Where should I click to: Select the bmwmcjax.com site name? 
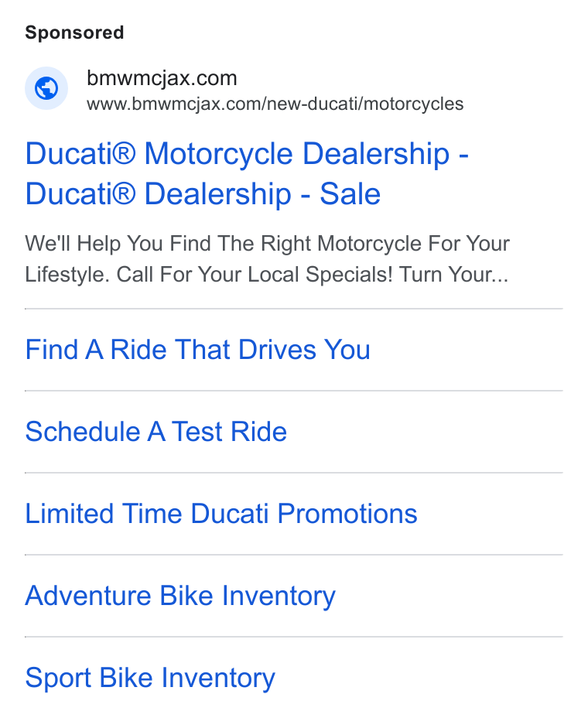click(x=162, y=78)
